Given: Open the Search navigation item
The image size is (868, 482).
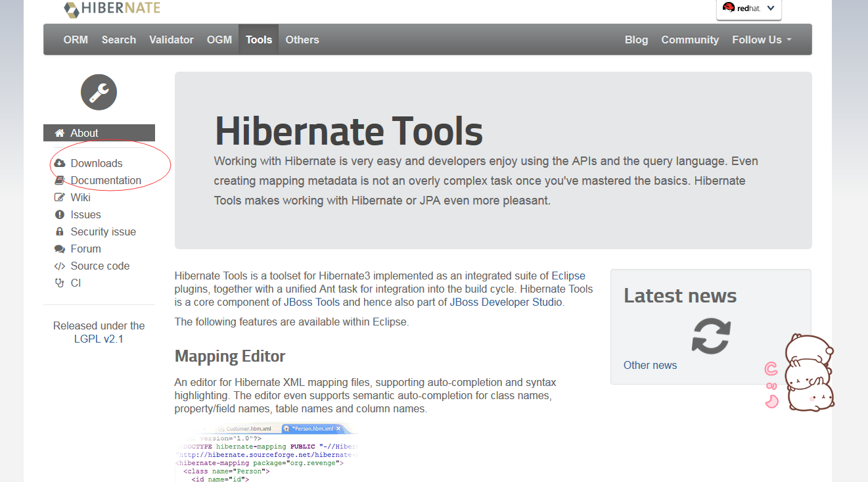Looking at the screenshot, I should [119, 39].
